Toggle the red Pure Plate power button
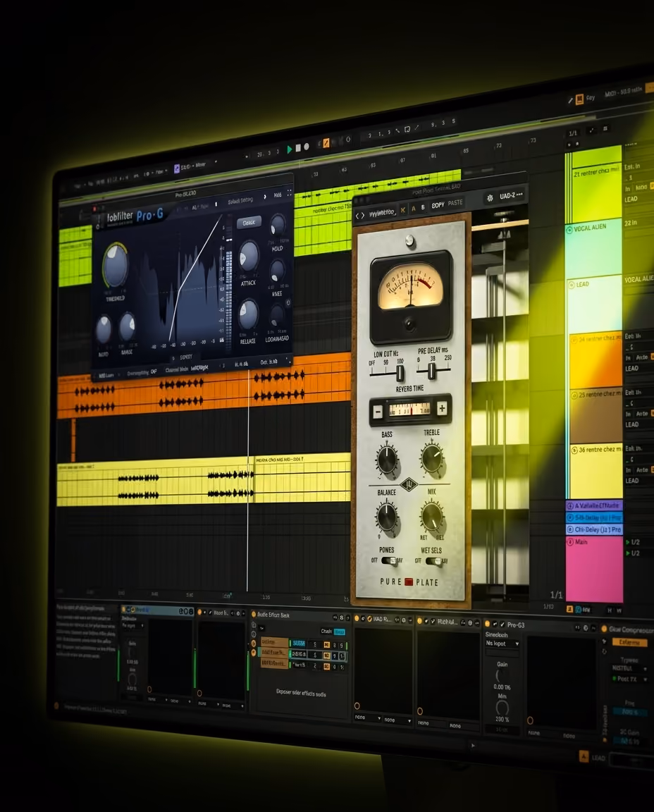Image resolution: width=654 pixels, height=812 pixels. click(409, 582)
